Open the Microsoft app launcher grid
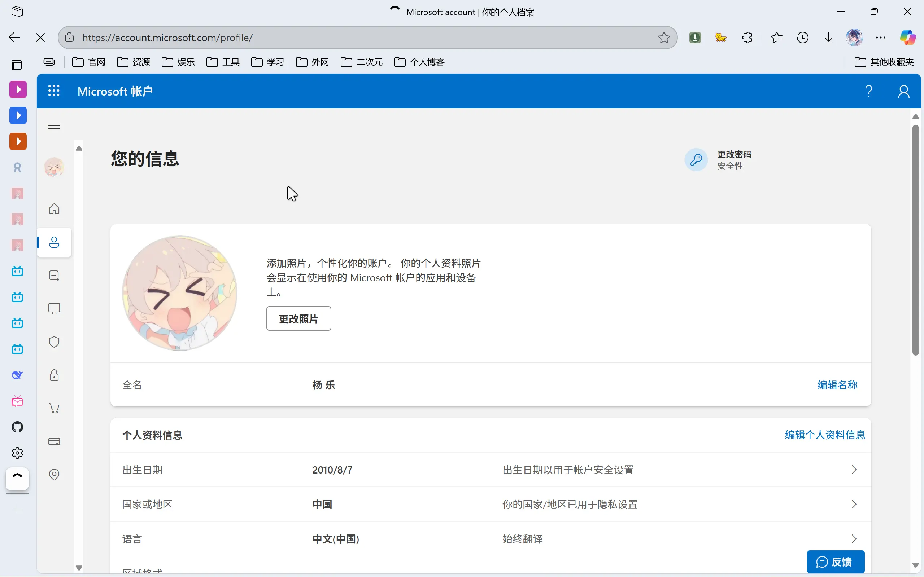924x577 pixels. click(x=54, y=91)
